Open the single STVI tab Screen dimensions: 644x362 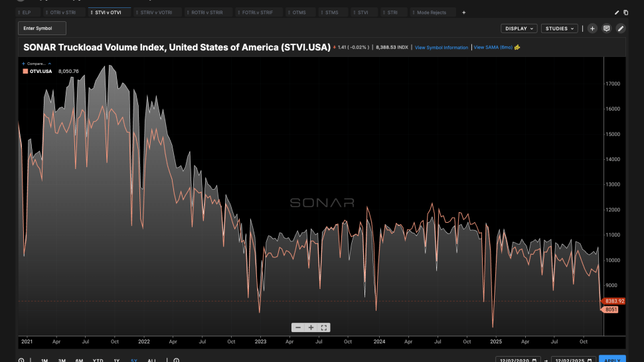364,13
